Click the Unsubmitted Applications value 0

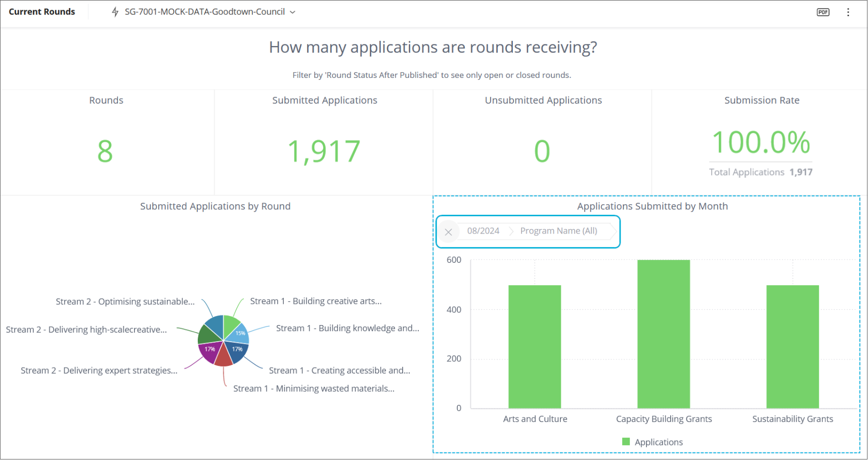click(542, 151)
